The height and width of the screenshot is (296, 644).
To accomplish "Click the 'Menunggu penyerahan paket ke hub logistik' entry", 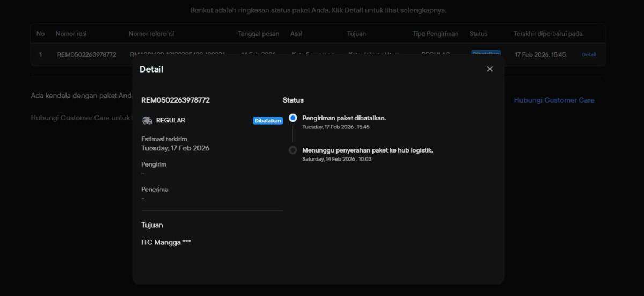I will point(368,150).
